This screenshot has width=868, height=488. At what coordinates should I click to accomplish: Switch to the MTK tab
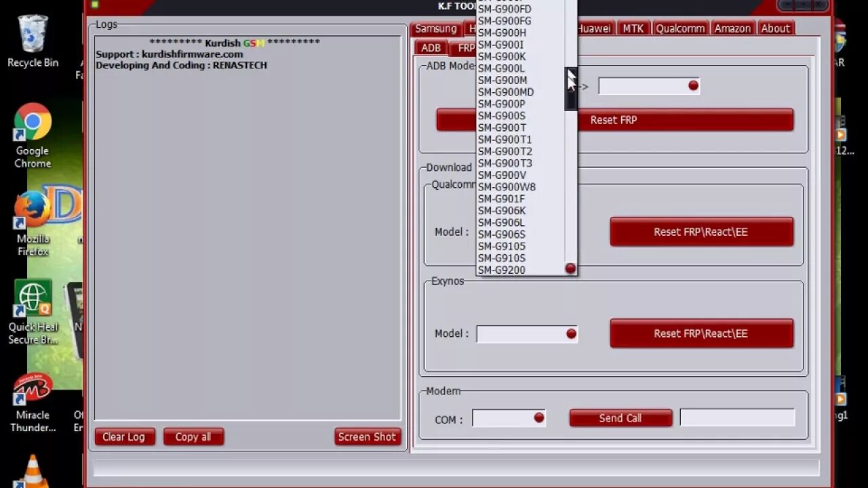[x=633, y=28]
